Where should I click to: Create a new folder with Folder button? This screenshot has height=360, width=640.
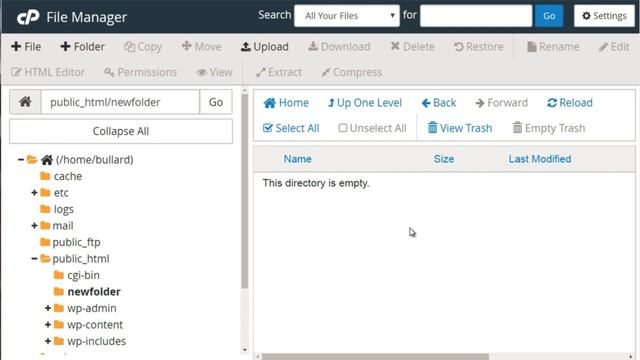(82, 47)
